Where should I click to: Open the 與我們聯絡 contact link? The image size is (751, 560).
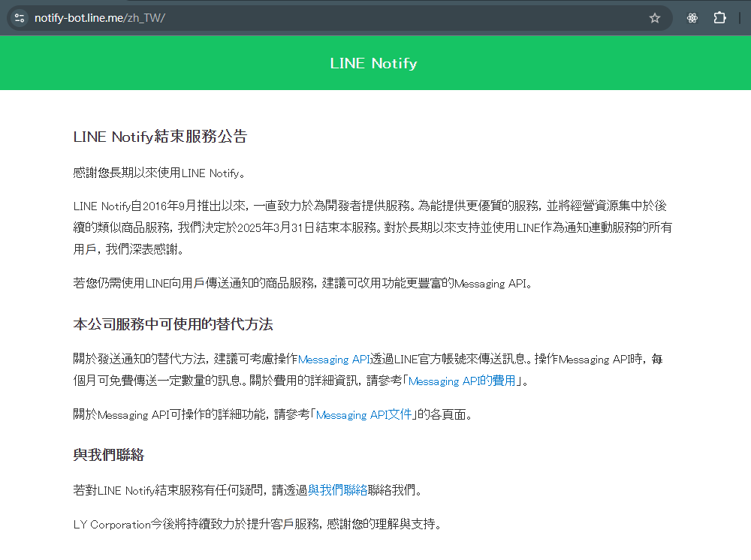tap(338, 490)
